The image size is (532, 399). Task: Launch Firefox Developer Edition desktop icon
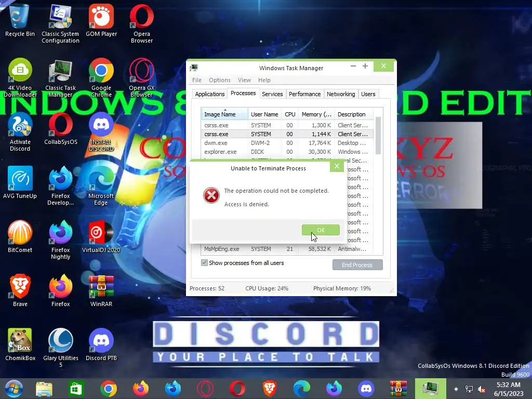coord(60,185)
